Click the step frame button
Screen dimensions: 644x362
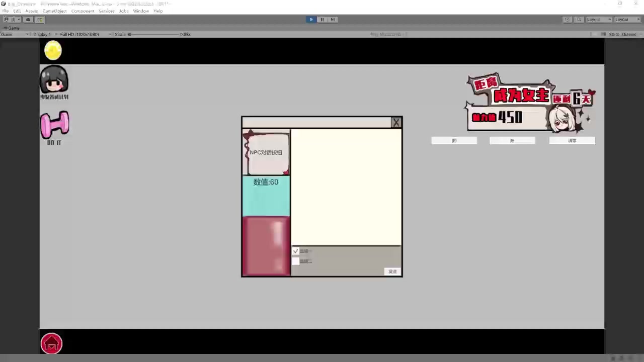[333, 20]
